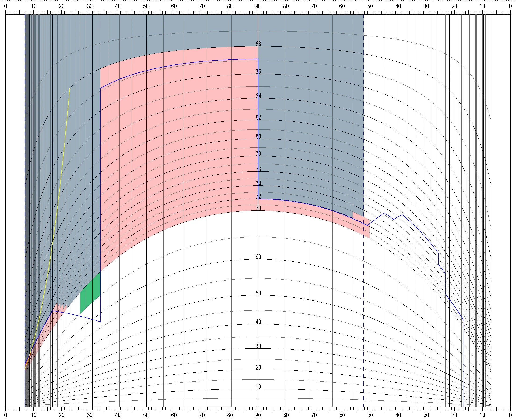
Task: Click the 20 label on the center axis
Action: pos(258,367)
